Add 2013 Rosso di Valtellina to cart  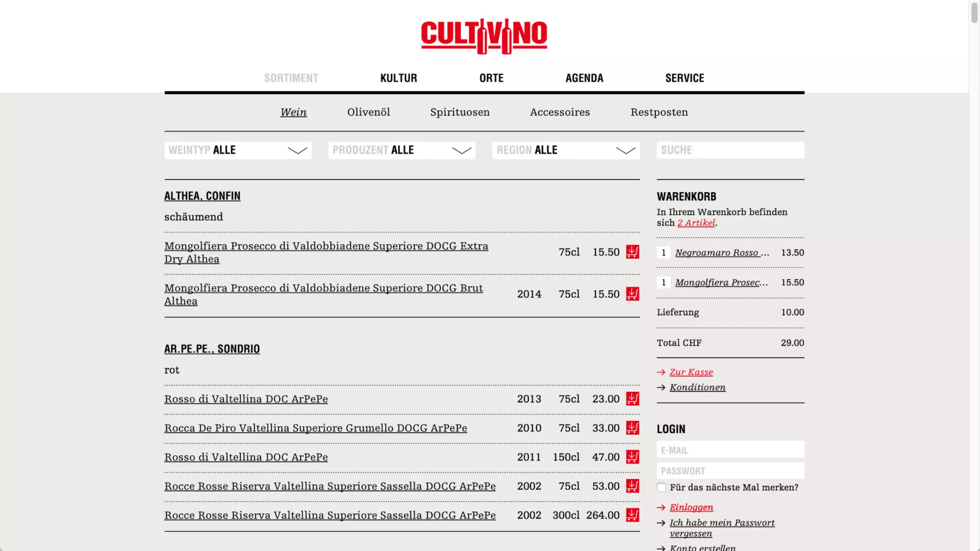click(632, 399)
